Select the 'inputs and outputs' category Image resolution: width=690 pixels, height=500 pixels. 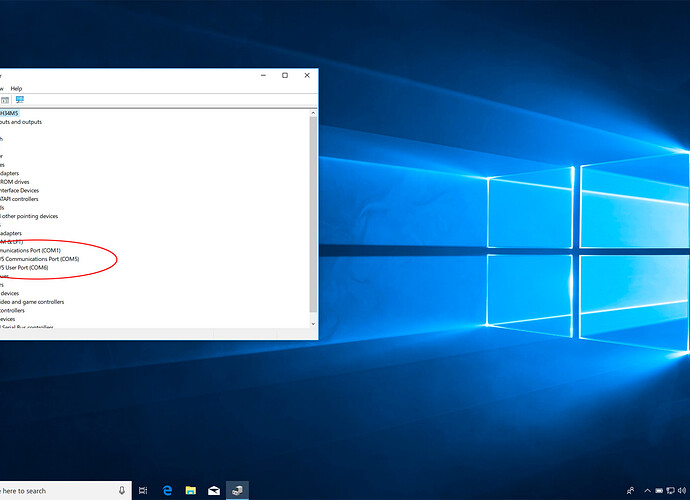(21, 122)
